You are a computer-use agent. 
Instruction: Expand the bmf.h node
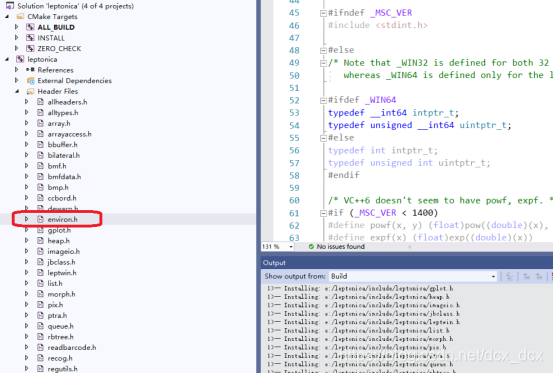coord(26,165)
